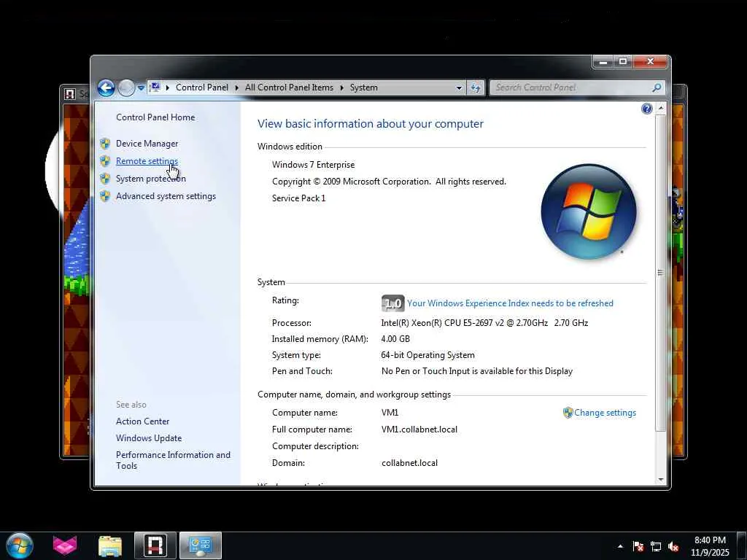Click the Control Panel taskbar button

pyautogui.click(x=201, y=545)
